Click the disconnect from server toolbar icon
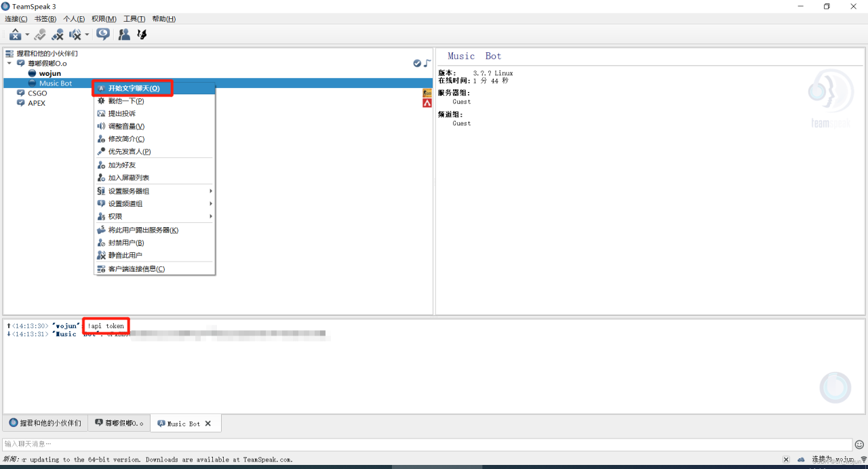 [x=15, y=34]
